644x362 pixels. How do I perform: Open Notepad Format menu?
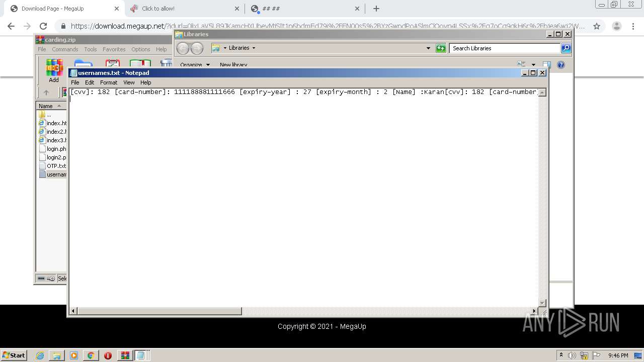109,82
